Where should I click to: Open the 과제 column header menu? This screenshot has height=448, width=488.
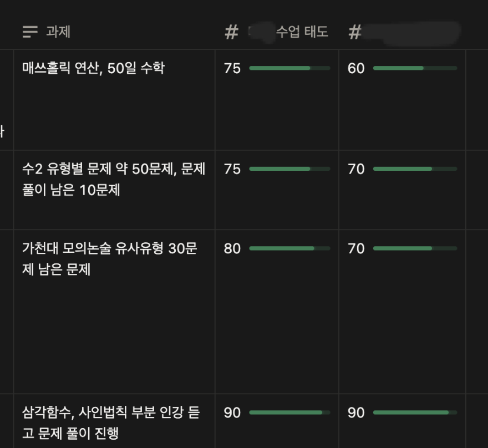(x=58, y=32)
